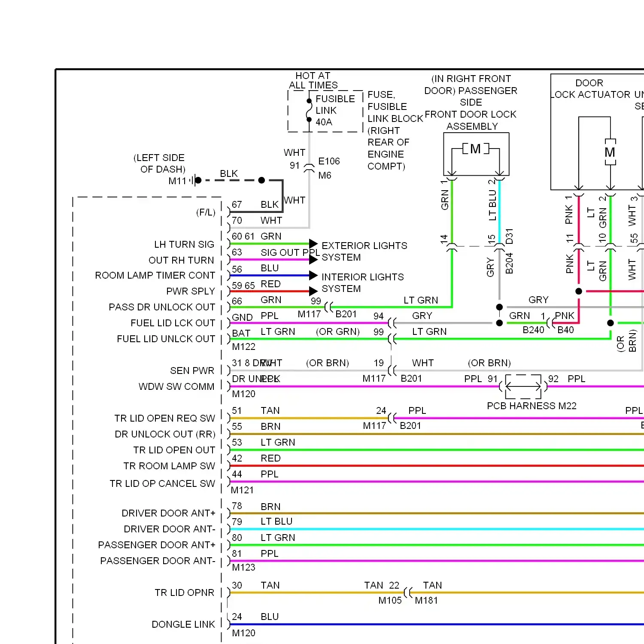Select pin number 79 on LT BLU wire

(x=237, y=522)
